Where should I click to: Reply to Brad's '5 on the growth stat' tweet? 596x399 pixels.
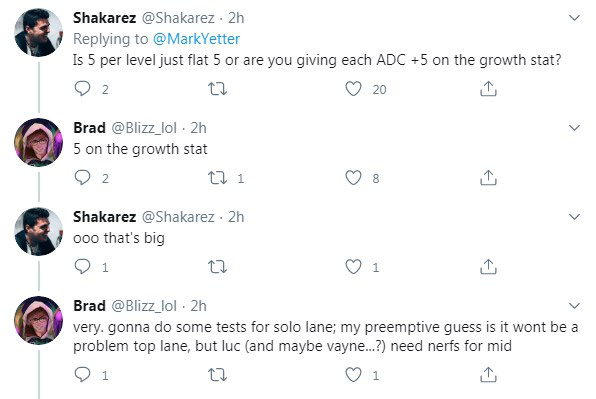point(82,177)
